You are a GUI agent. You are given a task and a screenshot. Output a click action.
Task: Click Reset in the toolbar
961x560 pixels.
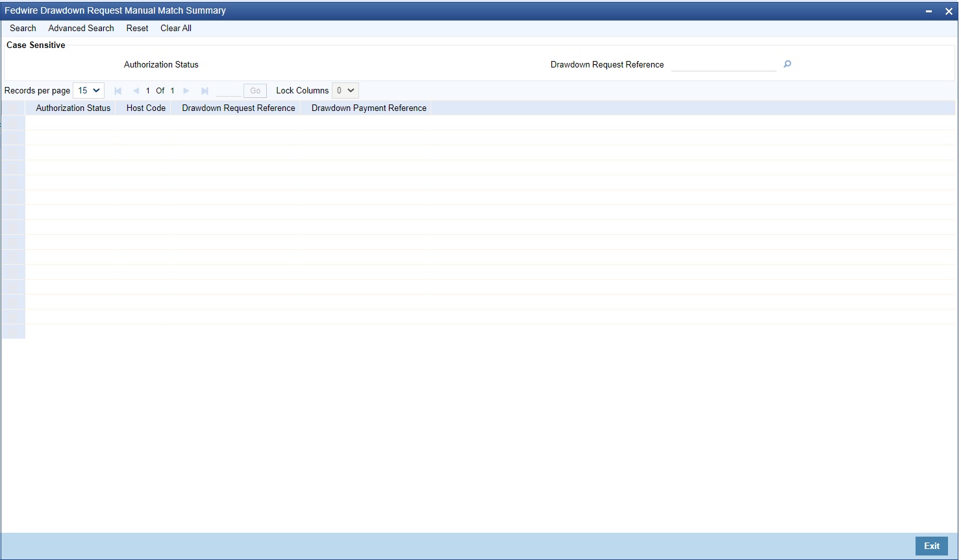tap(137, 29)
